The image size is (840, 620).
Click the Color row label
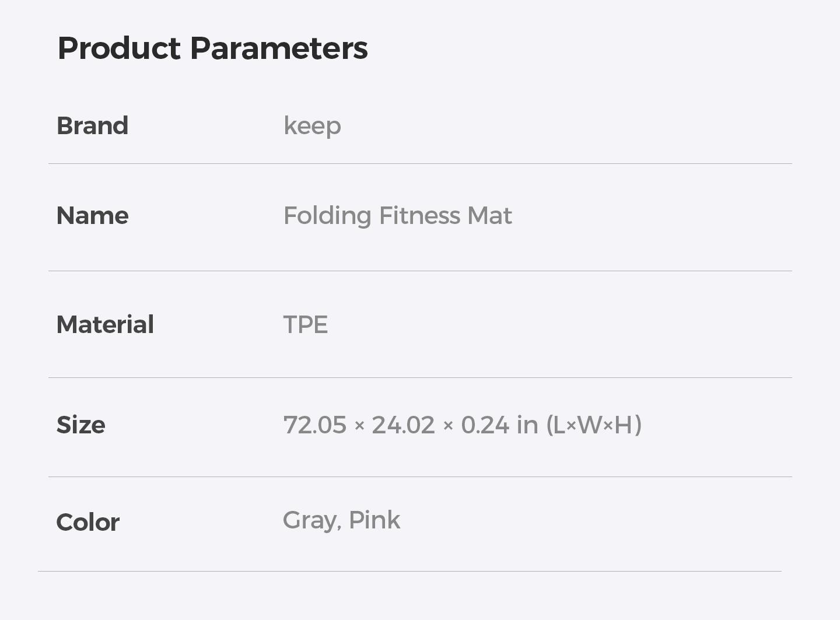click(87, 523)
